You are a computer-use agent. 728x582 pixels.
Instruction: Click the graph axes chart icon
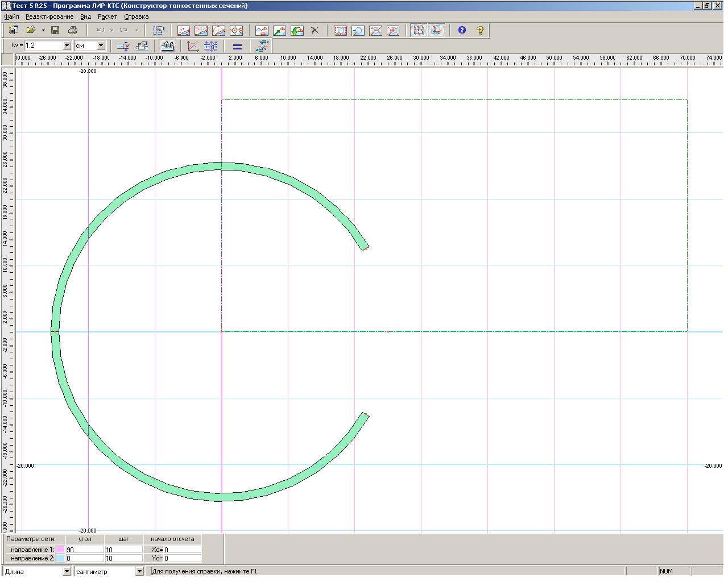pos(193,46)
